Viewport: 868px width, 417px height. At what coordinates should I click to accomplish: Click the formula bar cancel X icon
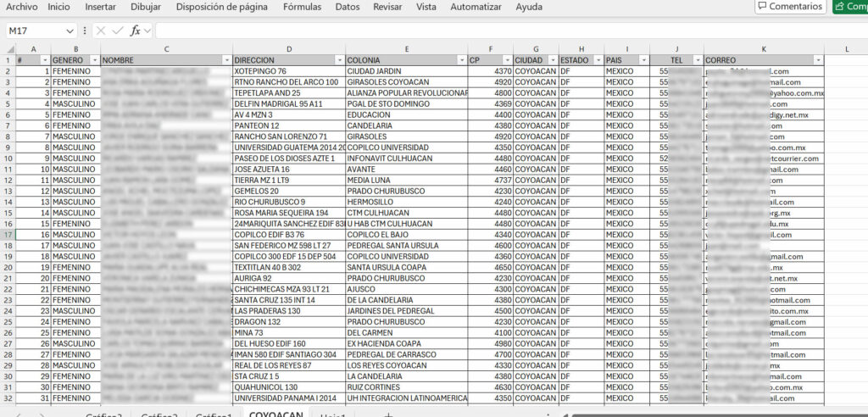100,31
